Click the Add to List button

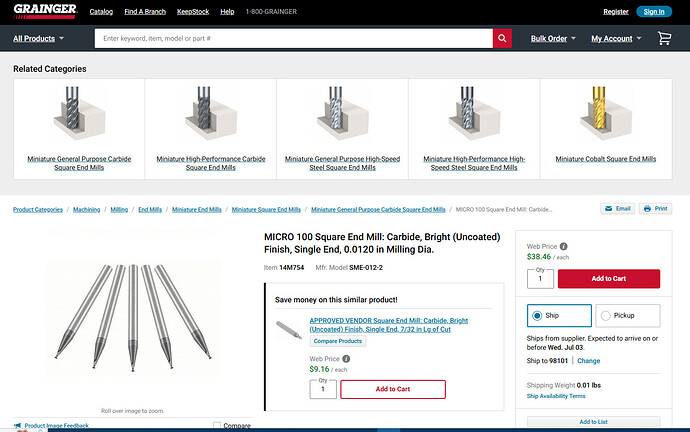593,421
